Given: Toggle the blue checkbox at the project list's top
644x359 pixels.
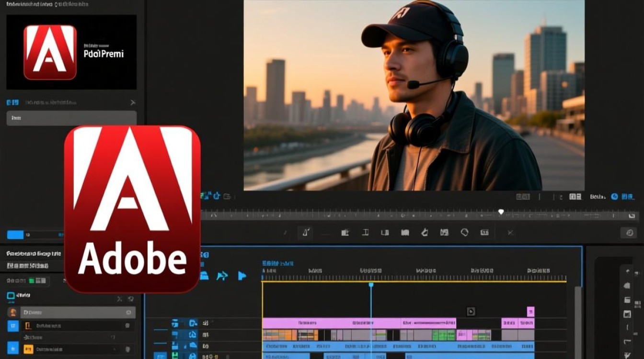Looking at the screenshot, I should pyautogui.click(x=11, y=296).
